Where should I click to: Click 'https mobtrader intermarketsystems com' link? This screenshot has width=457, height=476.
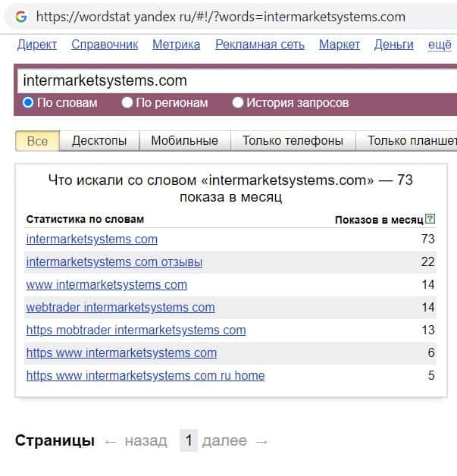coord(136,330)
